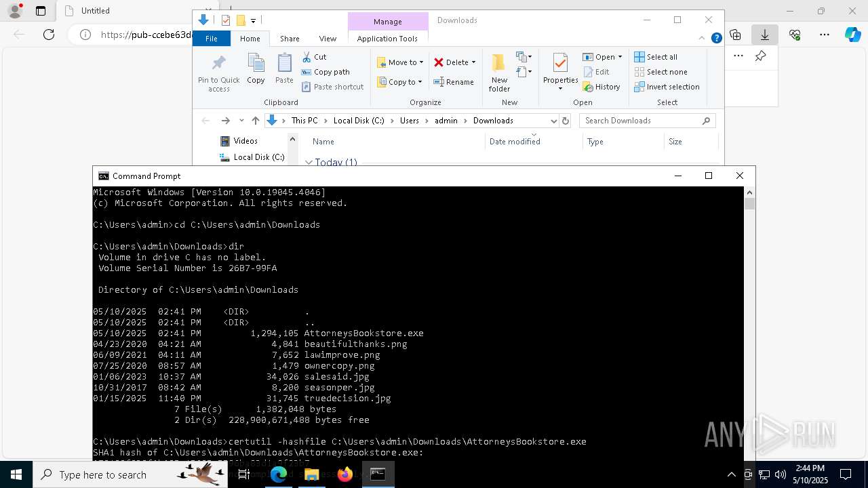Create a New folder from the ribbon
The height and width of the screenshot is (488, 868).
[499, 73]
